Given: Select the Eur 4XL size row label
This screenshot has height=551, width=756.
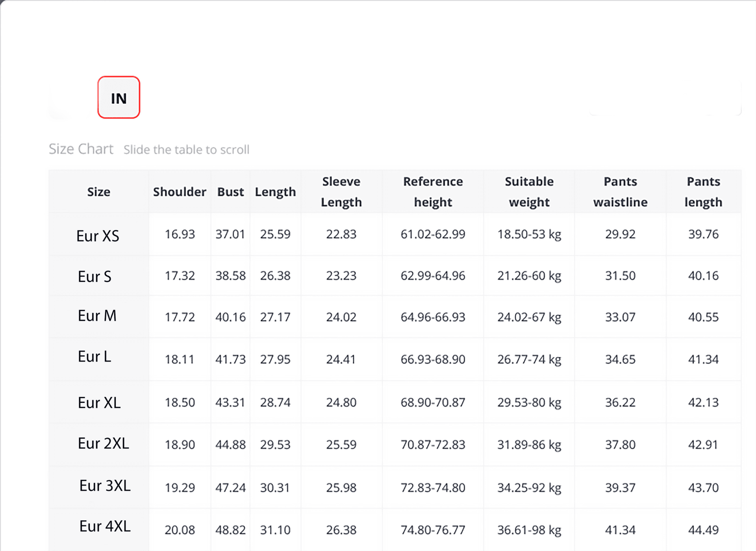Looking at the screenshot, I should tap(105, 526).
